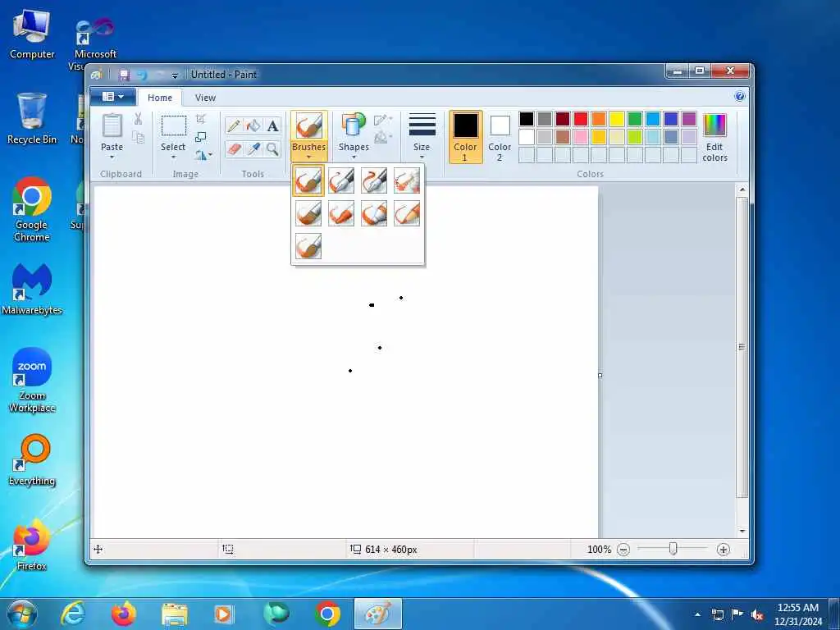Choose the Airbrush in the gallery

click(407, 180)
